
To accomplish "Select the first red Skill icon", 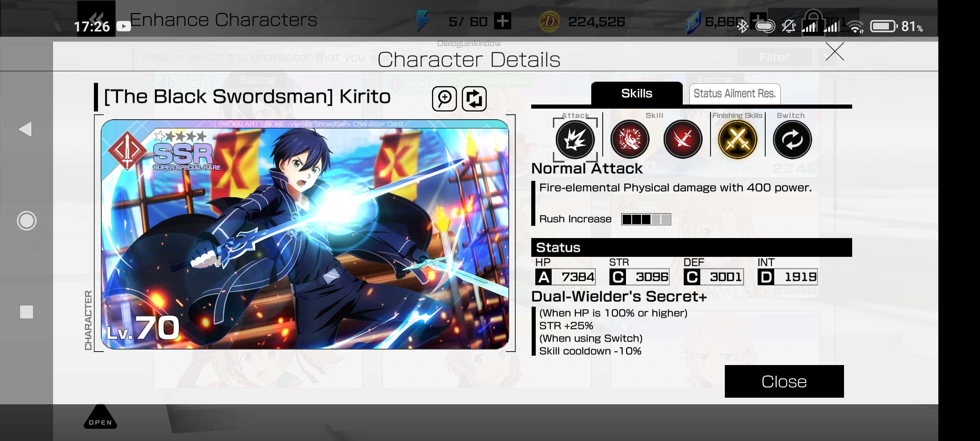I will tap(630, 140).
